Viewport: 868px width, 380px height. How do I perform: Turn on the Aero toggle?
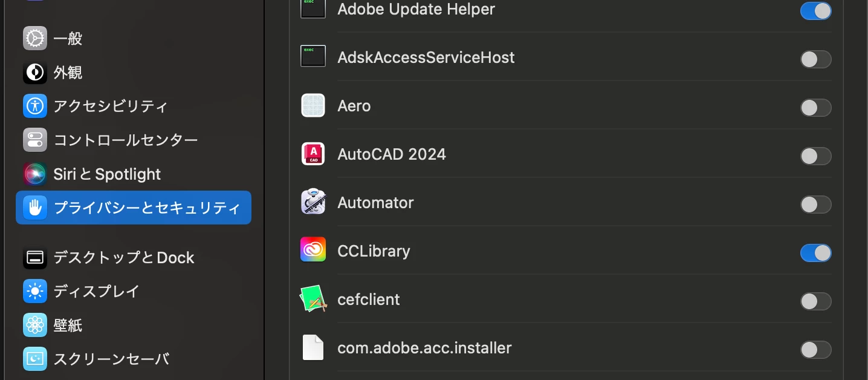815,108
